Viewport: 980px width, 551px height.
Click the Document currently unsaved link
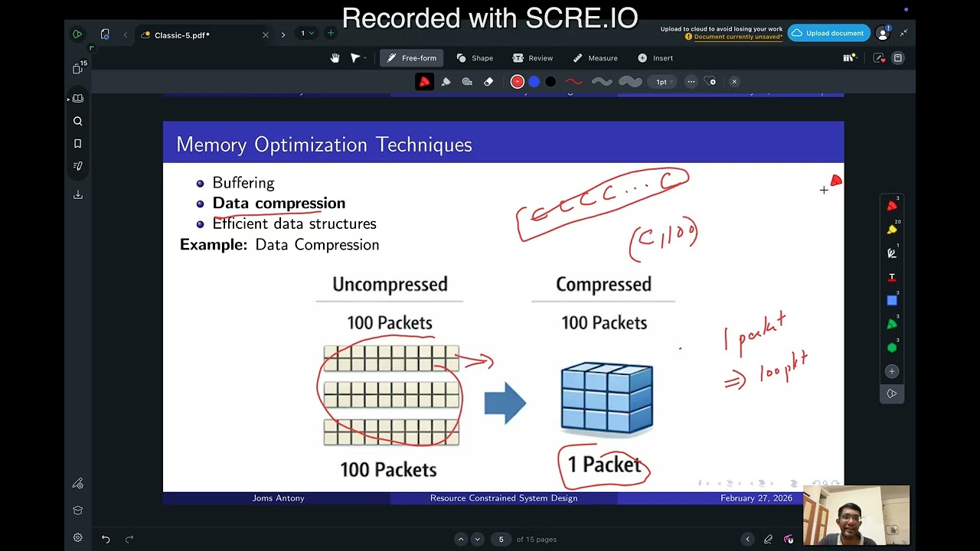click(738, 37)
